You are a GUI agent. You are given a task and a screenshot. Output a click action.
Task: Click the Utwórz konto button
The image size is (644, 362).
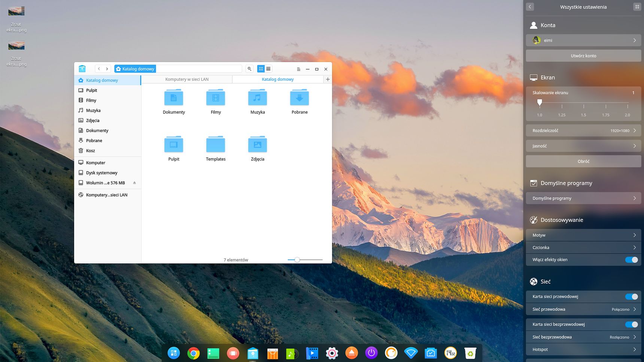pos(583,56)
